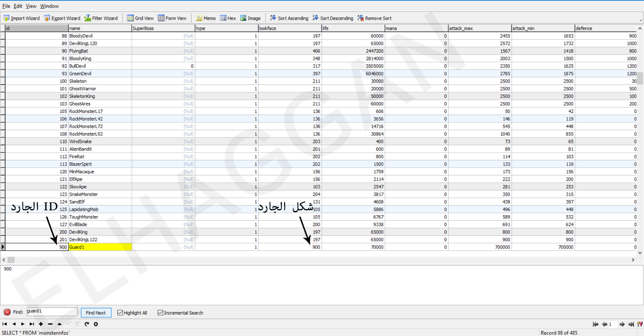Expand the toolbar overflow arrow
The image size is (644, 336).
(641, 21)
